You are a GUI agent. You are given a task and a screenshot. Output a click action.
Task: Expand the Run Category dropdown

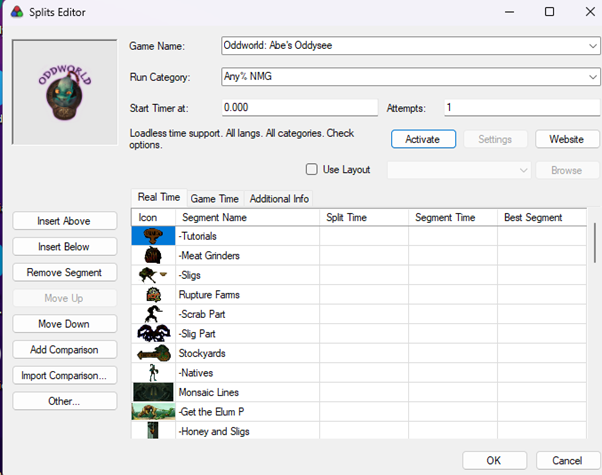tap(593, 77)
